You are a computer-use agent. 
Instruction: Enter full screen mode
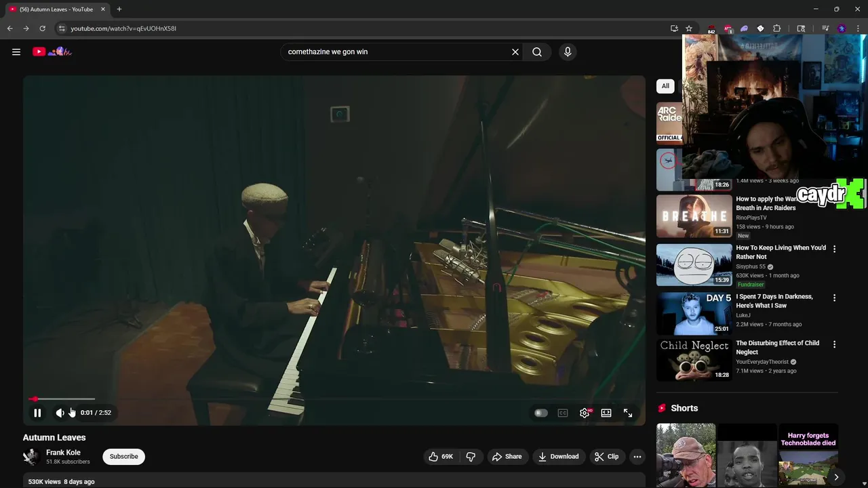click(x=628, y=413)
